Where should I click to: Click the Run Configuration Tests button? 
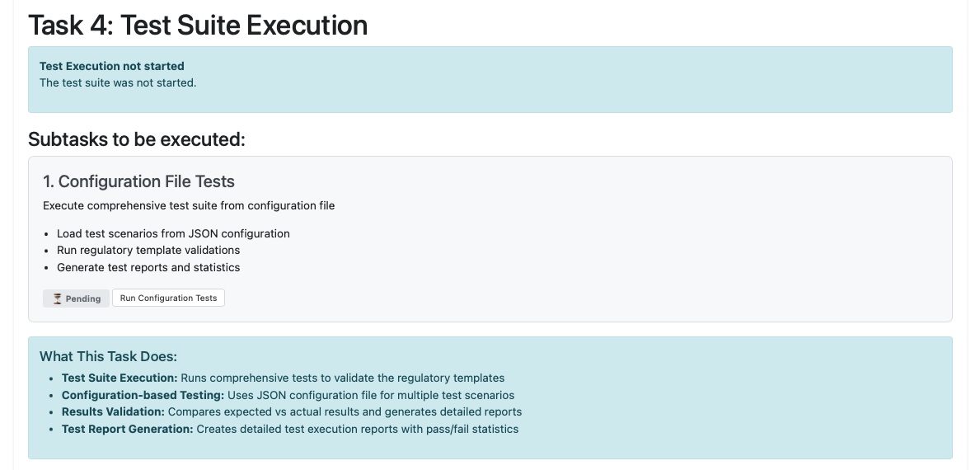(x=168, y=298)
